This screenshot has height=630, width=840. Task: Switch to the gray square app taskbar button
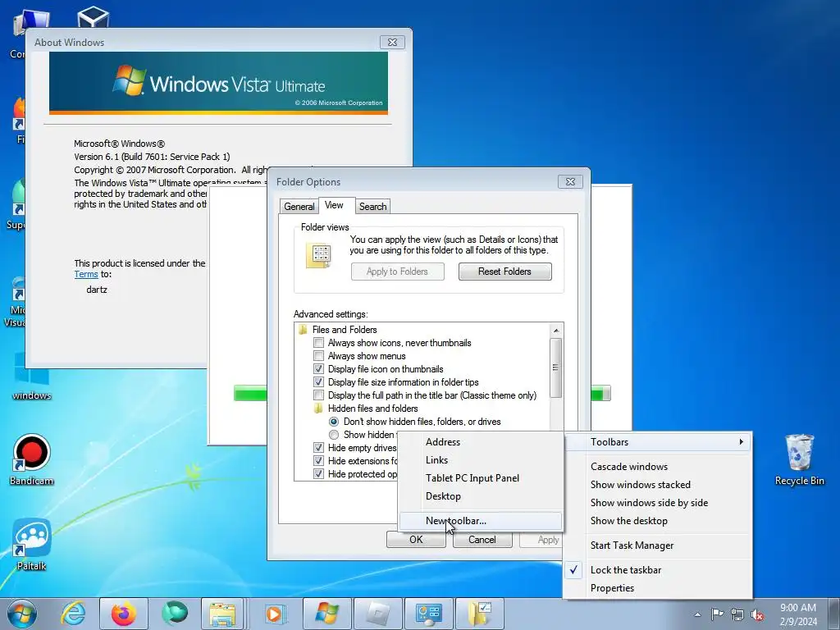coord(378,614)
